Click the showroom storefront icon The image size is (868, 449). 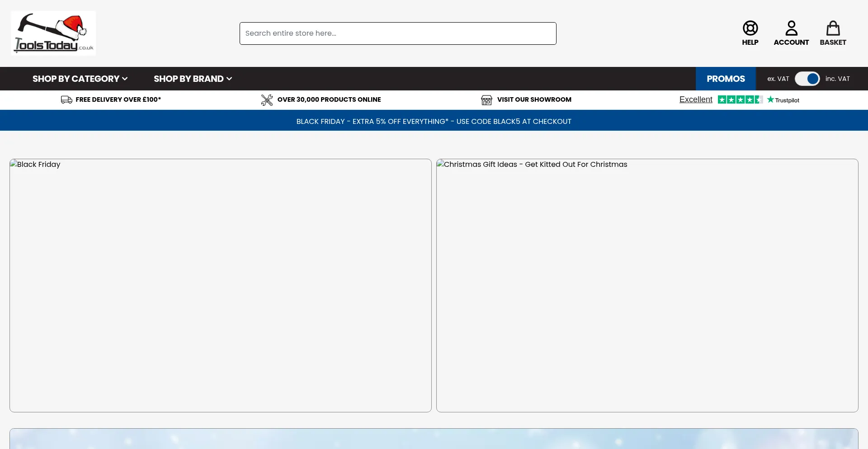tap(486, 100)
